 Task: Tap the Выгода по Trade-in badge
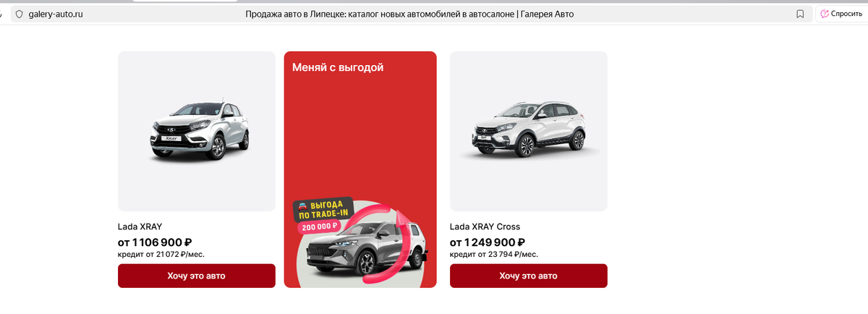click(323, 209)
